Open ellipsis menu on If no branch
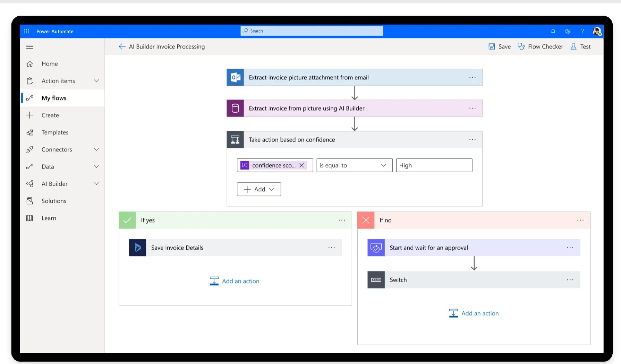Image resolution: width=621 pixels, height=364 pixels. click(580, 220)
